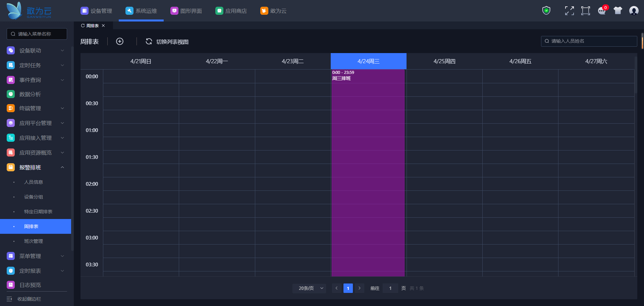Open the user avatar profile icon

point(634,11)
